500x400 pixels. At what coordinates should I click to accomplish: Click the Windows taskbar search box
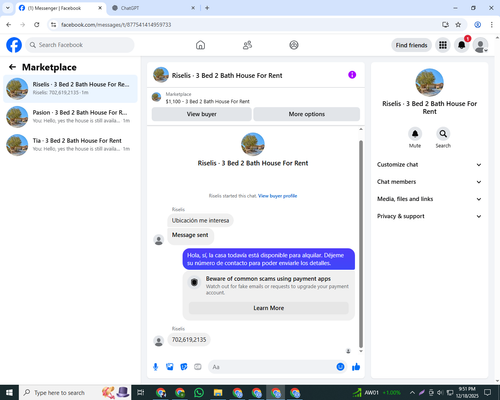pyautogui.click(x=76, y=393)
